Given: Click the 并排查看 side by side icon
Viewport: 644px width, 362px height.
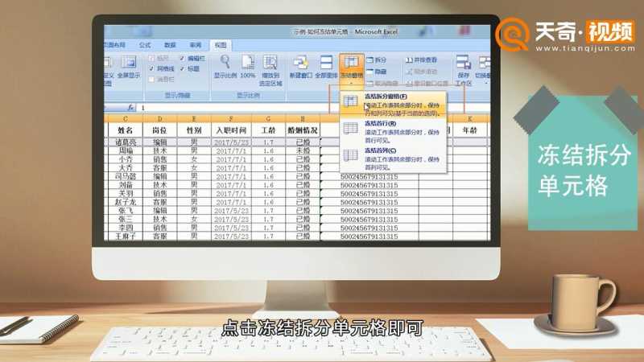Looking at the screenshot, I should click(x=409, y=60).
